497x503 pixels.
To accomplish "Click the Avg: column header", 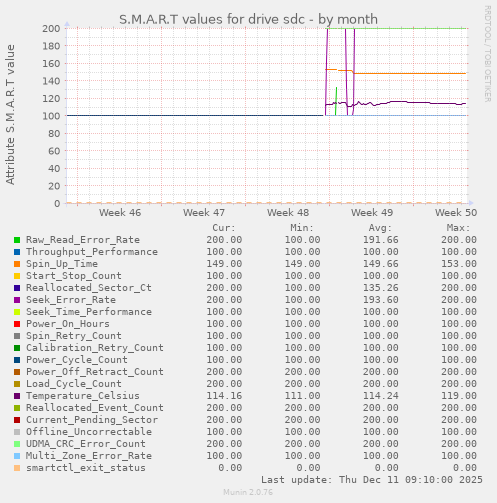I will 380,228.
